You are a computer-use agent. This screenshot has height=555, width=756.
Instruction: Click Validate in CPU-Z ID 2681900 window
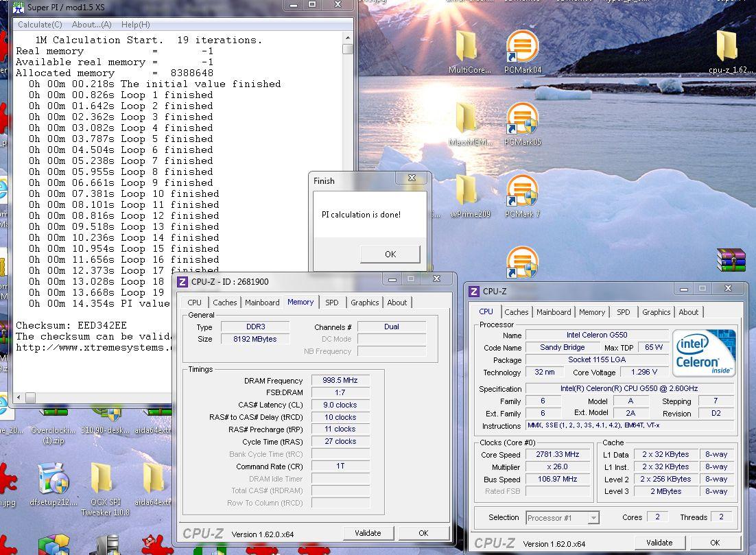368,533
